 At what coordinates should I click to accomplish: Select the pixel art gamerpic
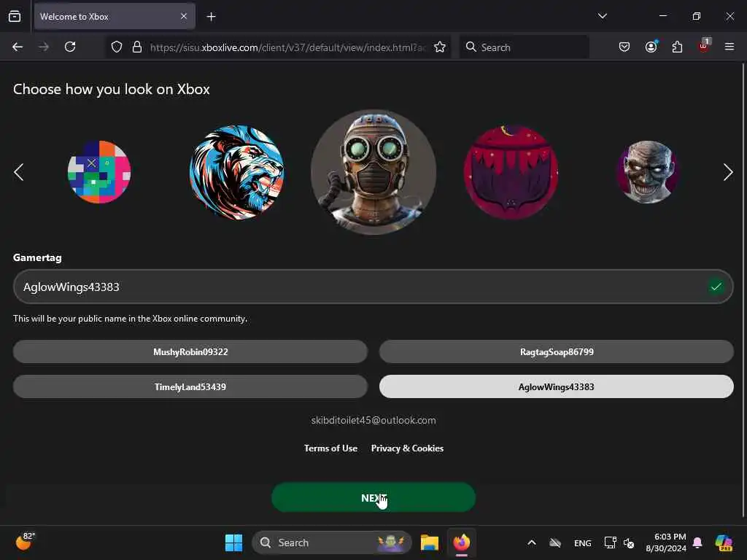[x=99, y=172]
